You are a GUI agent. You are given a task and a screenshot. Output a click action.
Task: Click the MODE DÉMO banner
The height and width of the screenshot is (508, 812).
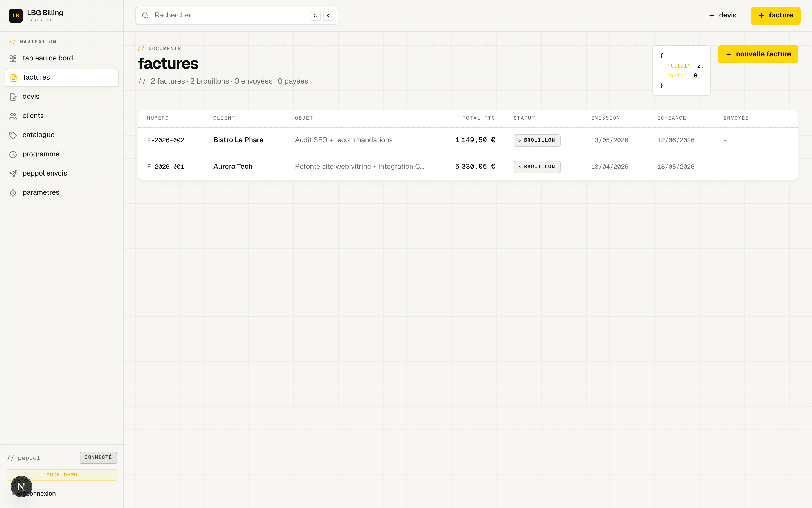[x=62, y=475]
